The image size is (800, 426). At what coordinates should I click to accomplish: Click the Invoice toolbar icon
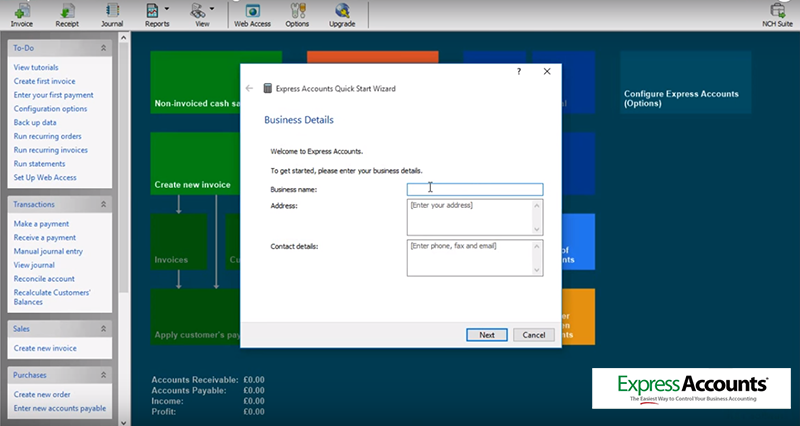coord(21,14)
